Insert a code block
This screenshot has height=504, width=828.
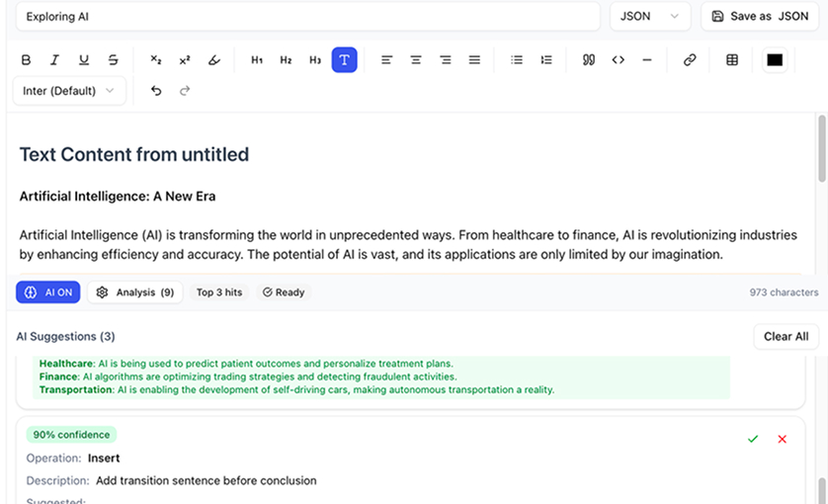tap(619, 60)
